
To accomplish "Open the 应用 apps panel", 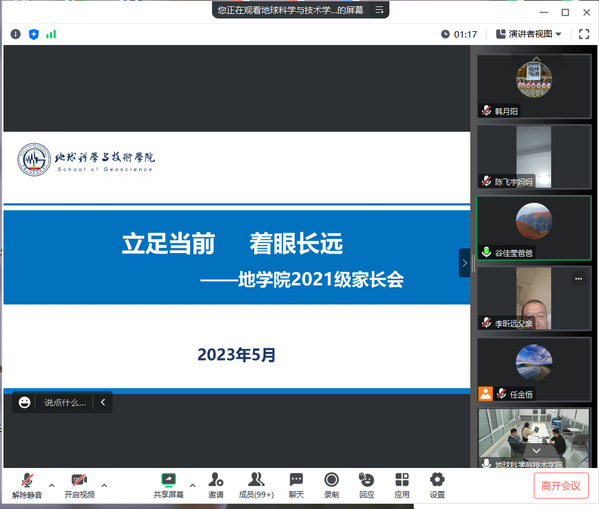I will (401, 485).
